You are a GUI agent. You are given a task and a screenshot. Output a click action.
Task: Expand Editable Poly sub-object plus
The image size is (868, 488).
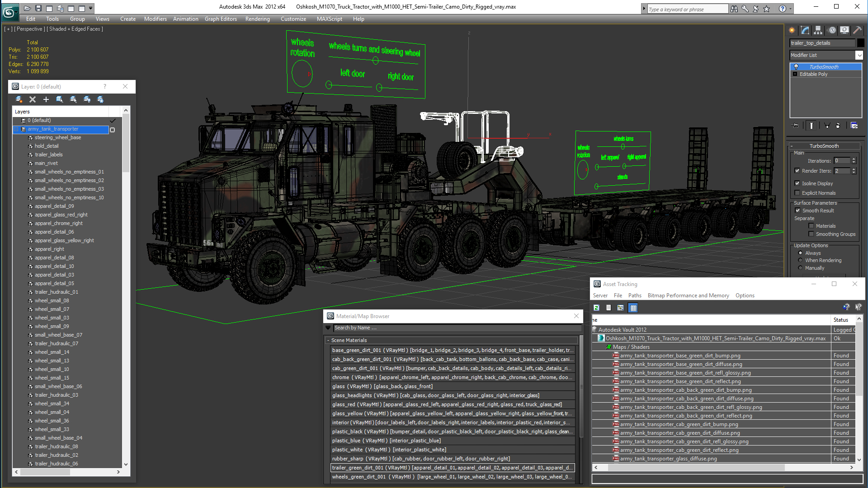795,74
